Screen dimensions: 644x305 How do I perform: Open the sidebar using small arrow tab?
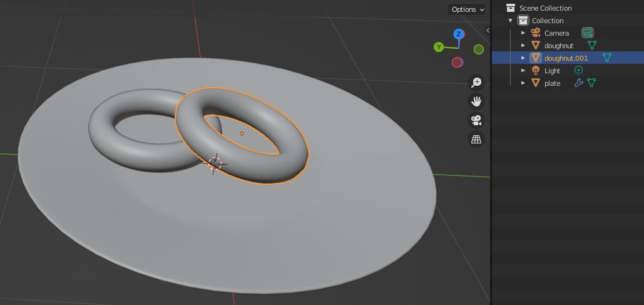[x=488, y=31]
